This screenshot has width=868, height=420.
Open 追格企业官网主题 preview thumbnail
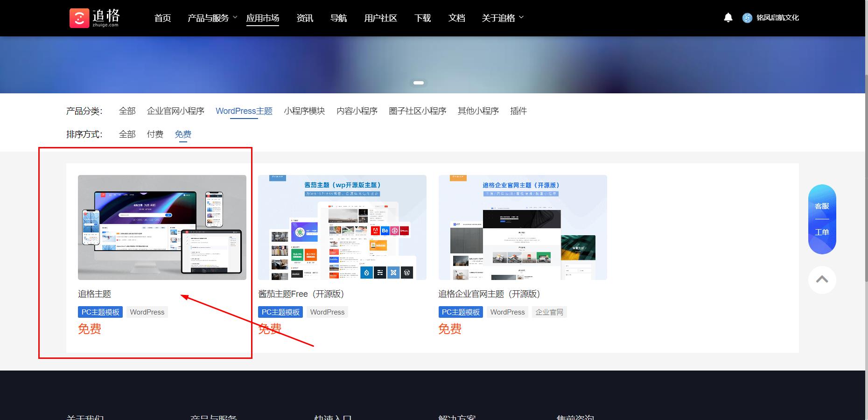523,227
